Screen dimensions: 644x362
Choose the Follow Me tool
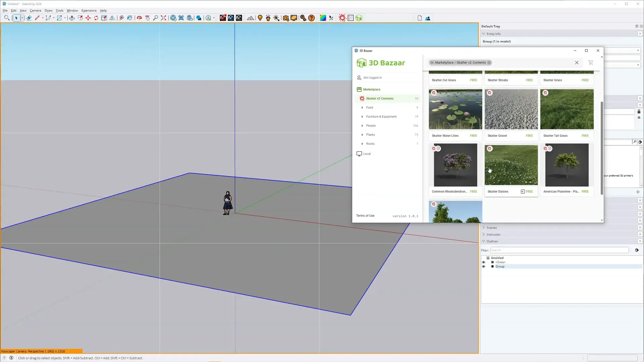(80, 18)
